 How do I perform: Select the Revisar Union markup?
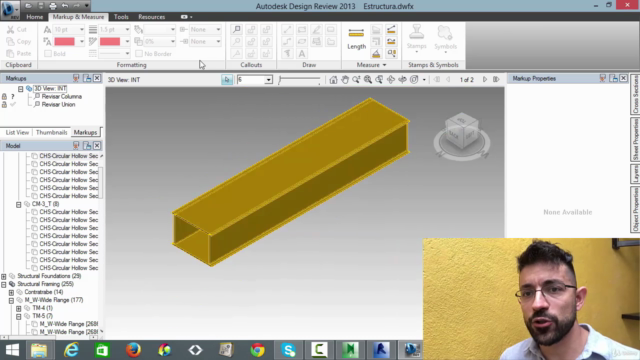[x=58, y=104]
